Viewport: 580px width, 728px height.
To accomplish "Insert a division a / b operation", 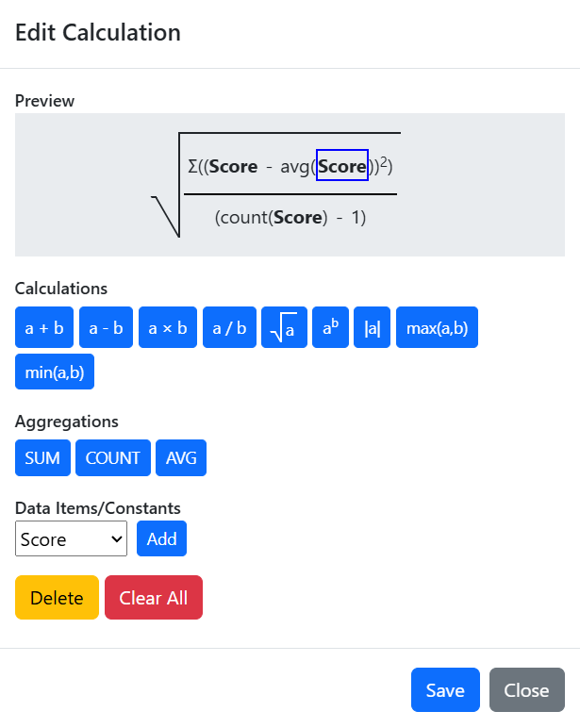I will click(229, 327).
